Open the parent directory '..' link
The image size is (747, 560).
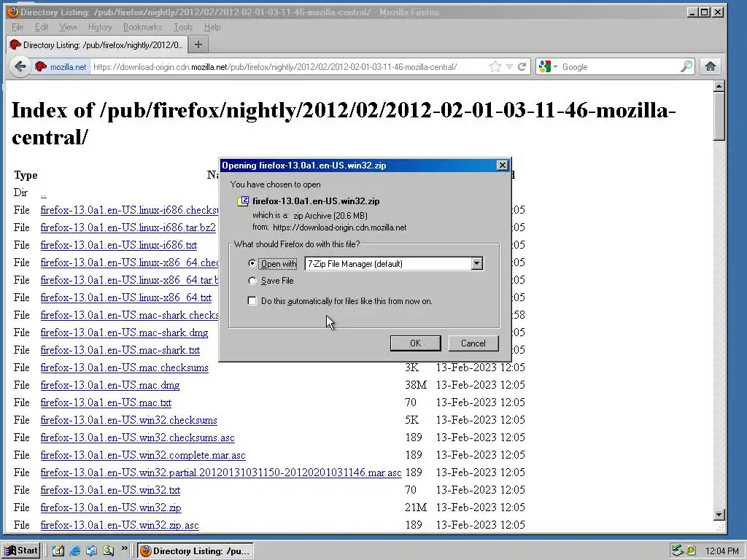tap(43, 192)
